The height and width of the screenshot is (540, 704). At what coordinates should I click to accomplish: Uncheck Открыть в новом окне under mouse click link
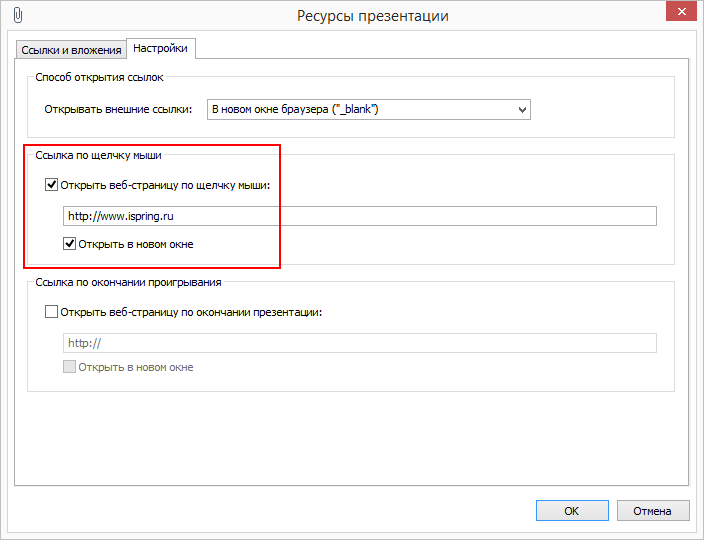coord(69,244)
